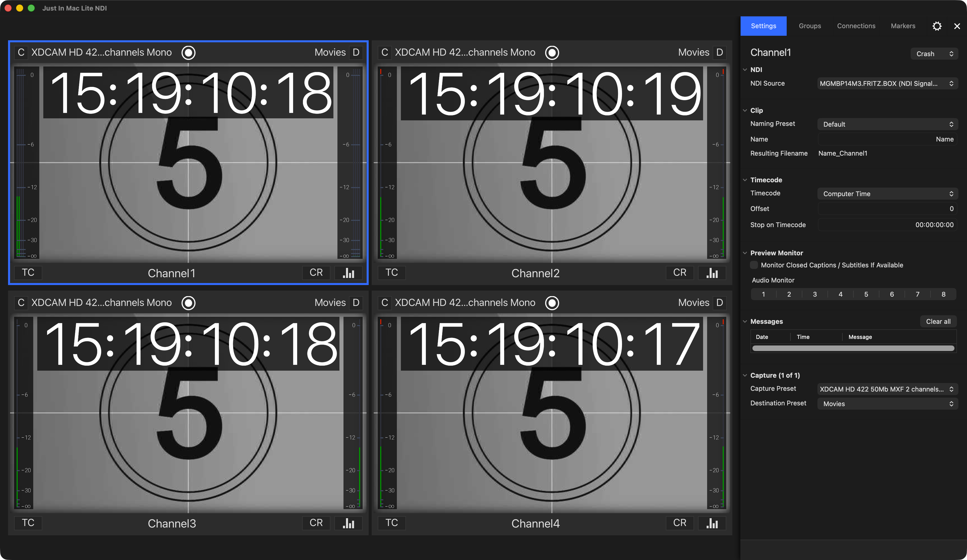The width and height of the screenshot is (967, 560).
Task: Click the record button on Channel2
Action: tap(552, 53)
